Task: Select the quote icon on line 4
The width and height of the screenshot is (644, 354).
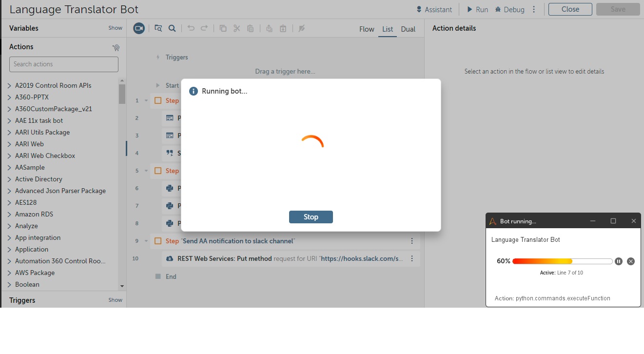Action: [x=170, y=153]
